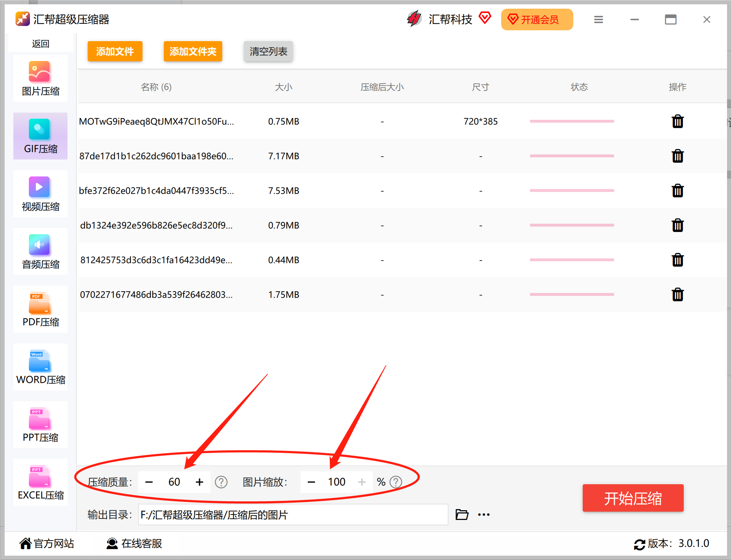
Task: Select file name db1324e392e596b826e5ec8d320f9...
Action: click(156, 226)
